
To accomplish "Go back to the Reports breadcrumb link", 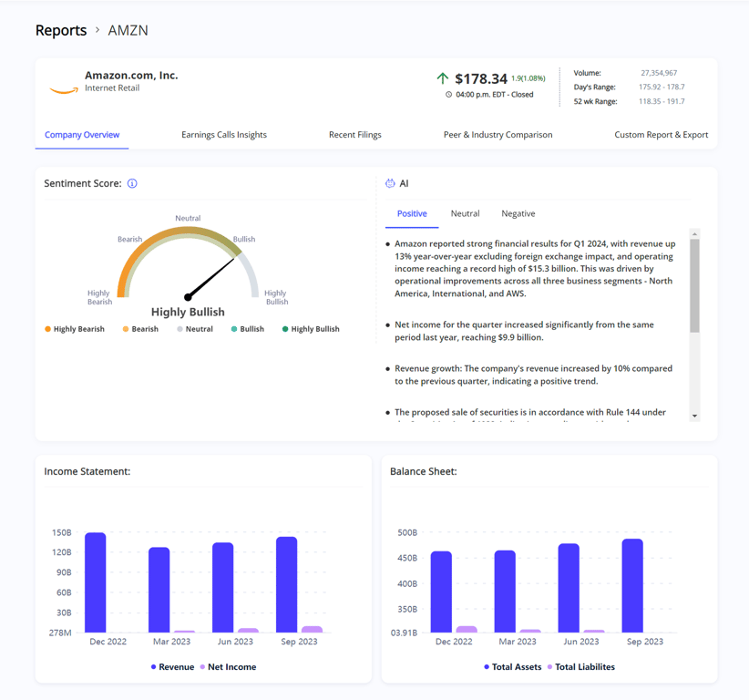I will coord(61,30).
